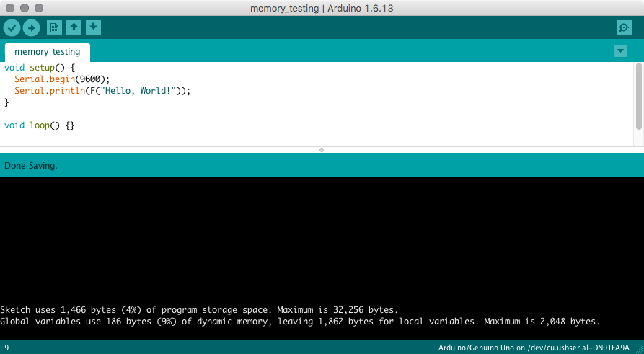Click the "Sketch uses 1,466 bytes" console line

click(199, 309)
